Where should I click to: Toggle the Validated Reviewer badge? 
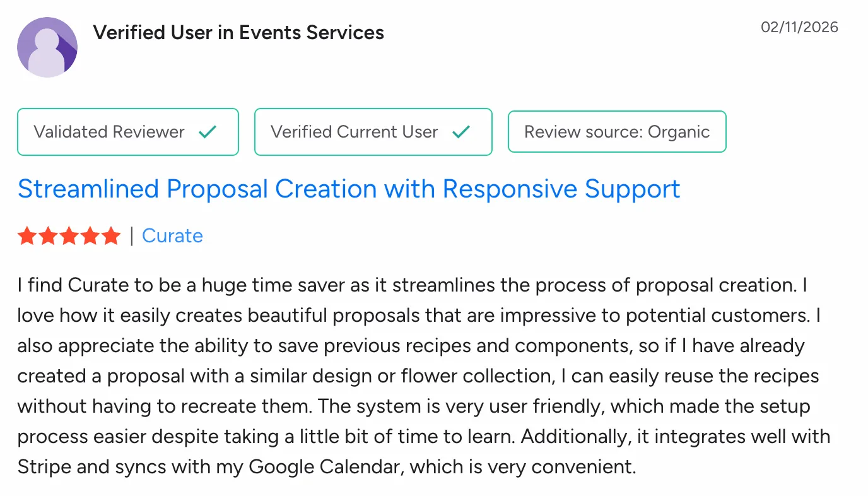click(127, 131)
